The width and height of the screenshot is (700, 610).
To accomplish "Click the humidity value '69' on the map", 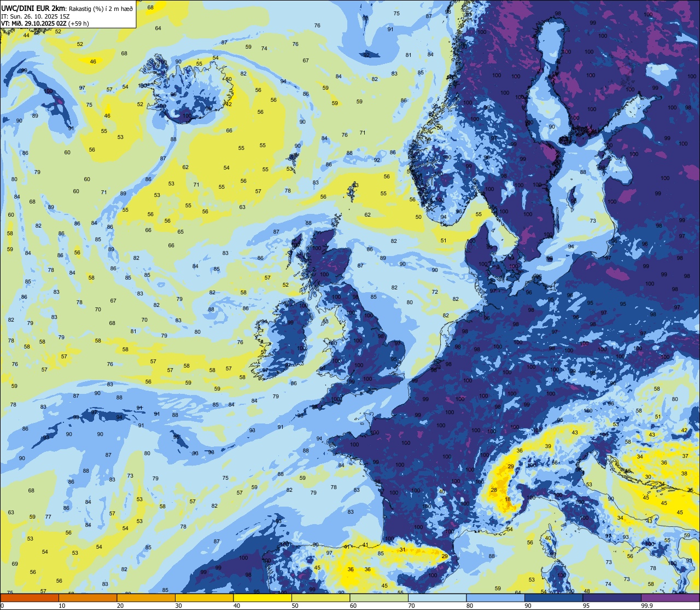I will coord(15,563).
